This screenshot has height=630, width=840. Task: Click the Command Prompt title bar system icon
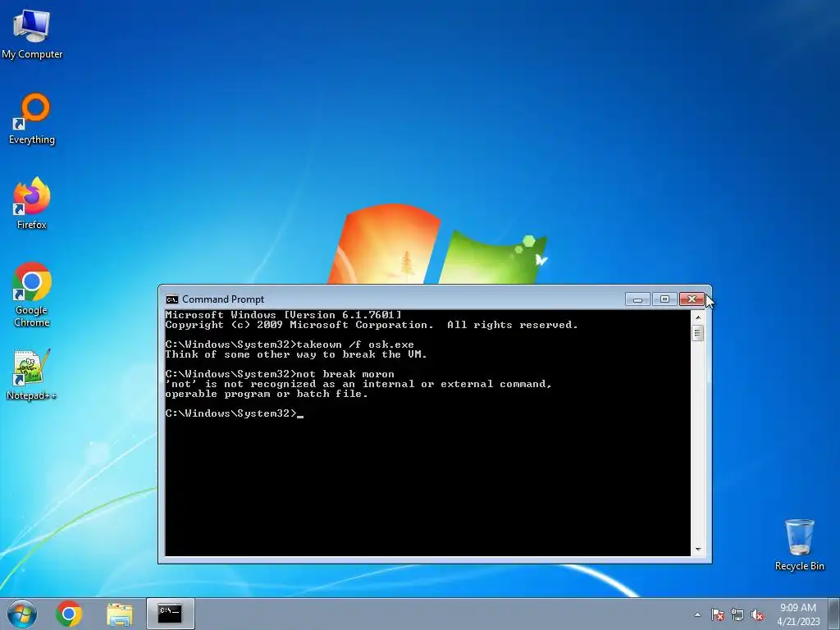coord(172,299)
